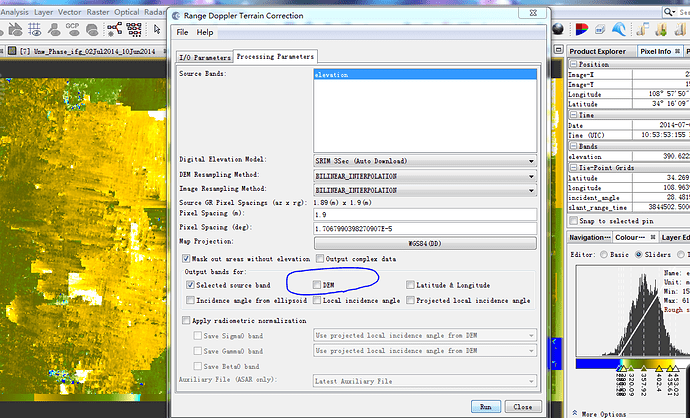
Task: Close the Colour tab via its x icon
Action: click(x=653, y=237)
